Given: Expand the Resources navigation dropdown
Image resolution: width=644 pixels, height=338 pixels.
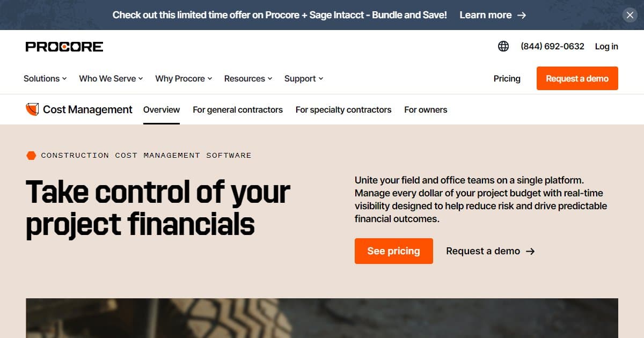Looking at the screenshot, I should (x=248, y=78).
